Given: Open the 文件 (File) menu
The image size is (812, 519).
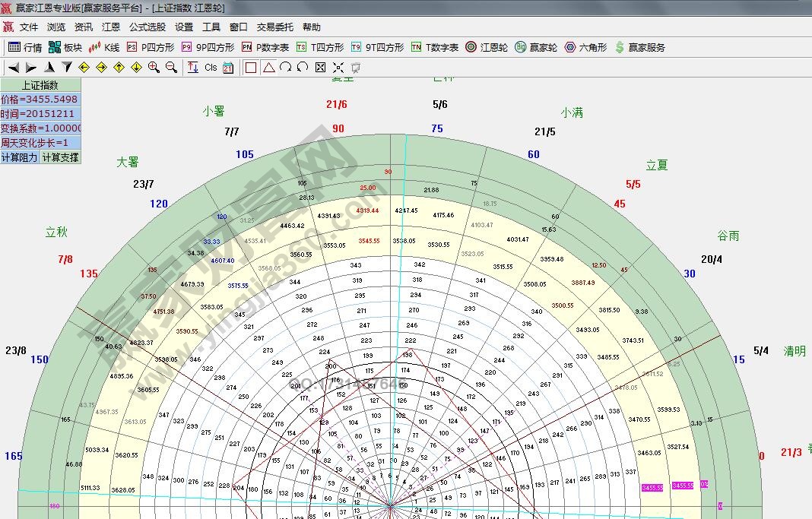Looking at the screenshot, I should click(29, 27).
